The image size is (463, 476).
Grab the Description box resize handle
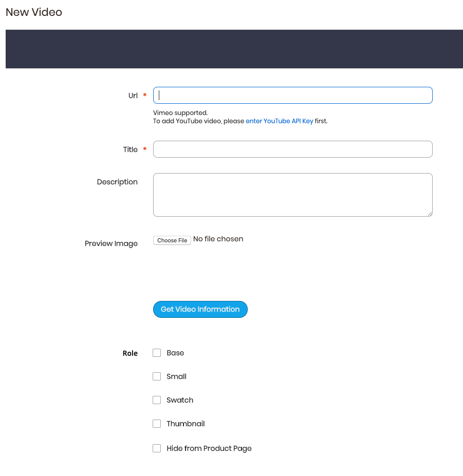tap(430, 214)
